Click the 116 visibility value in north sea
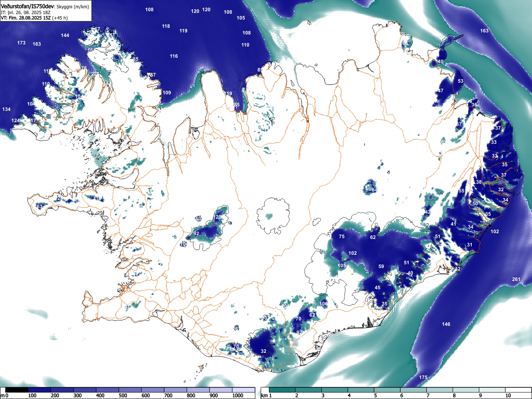532x399 pixels. 174,56
